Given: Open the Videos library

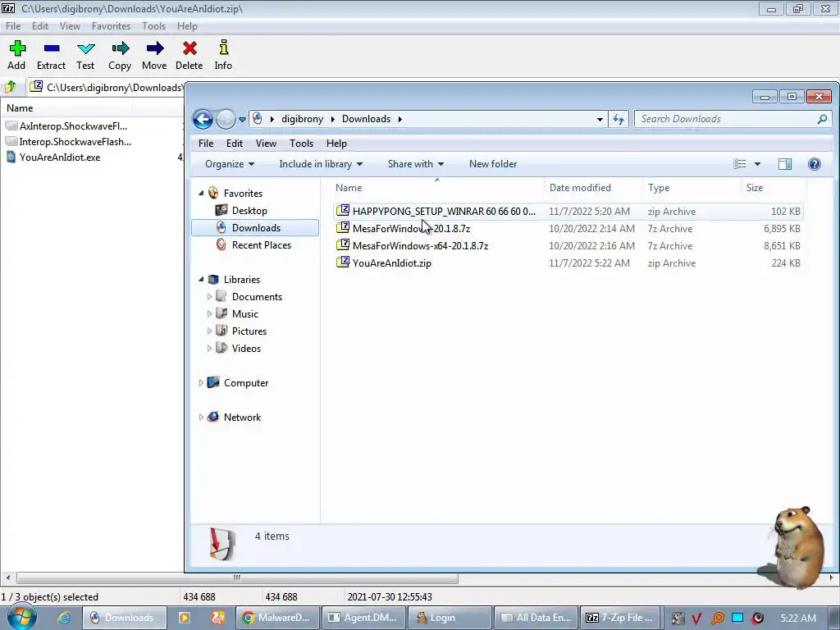Looking at the screenshot, I should click(x=246, y=348).
